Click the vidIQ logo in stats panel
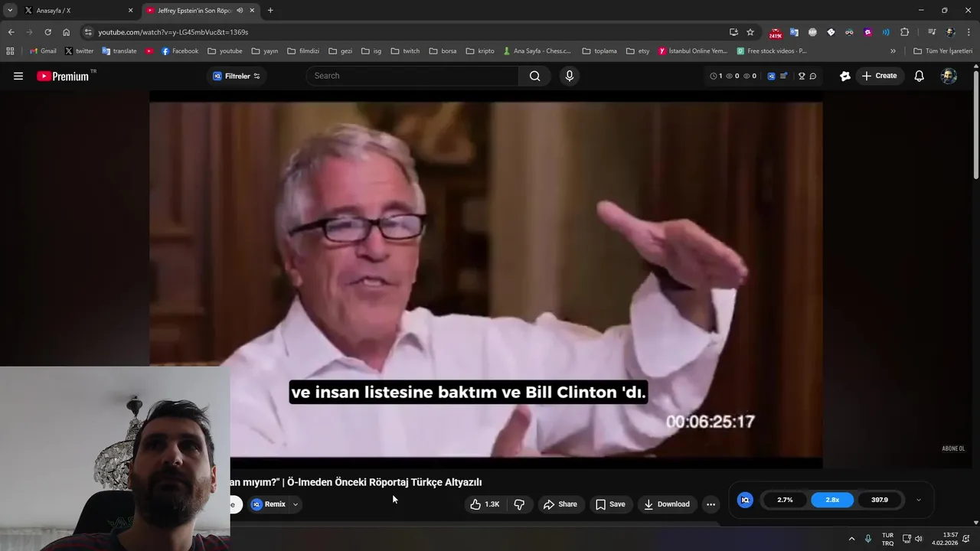 point(745,500)
